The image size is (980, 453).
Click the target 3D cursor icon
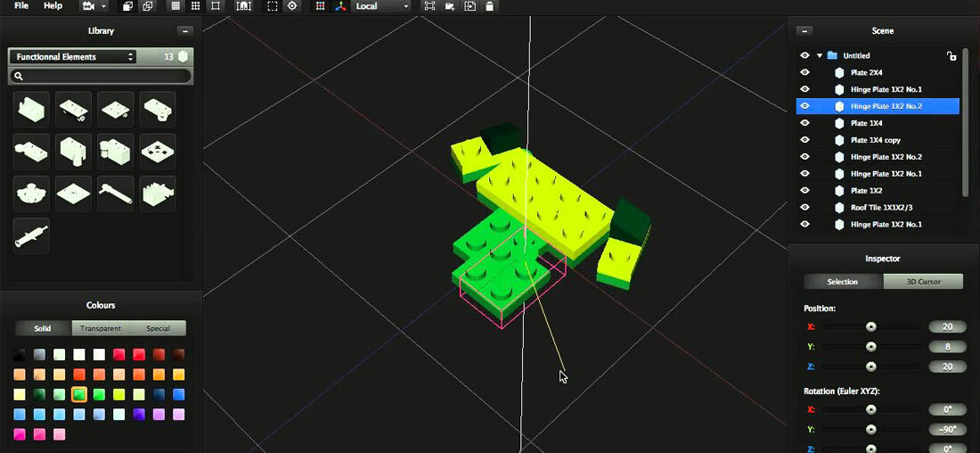pos(292,6)
